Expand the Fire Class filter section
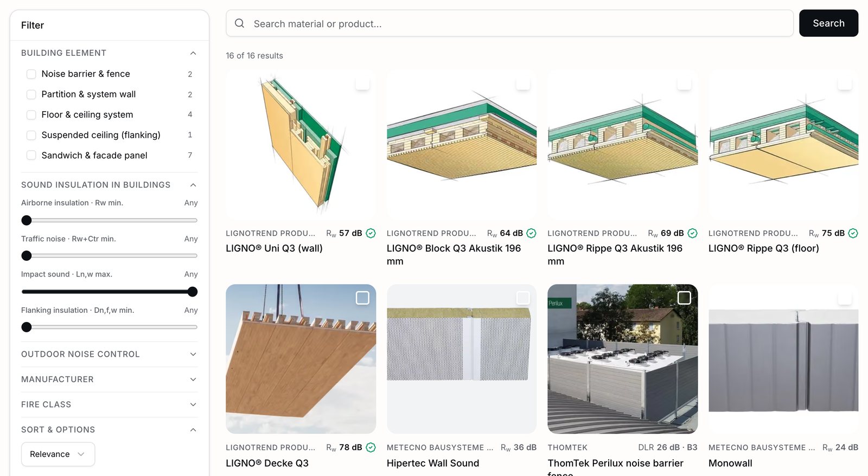This screenshot has height=476, width=868. [193, 404]
